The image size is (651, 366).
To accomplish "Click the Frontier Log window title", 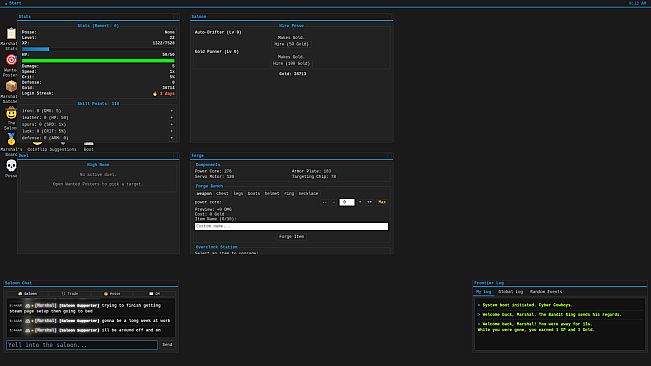I will coord(489,283).
